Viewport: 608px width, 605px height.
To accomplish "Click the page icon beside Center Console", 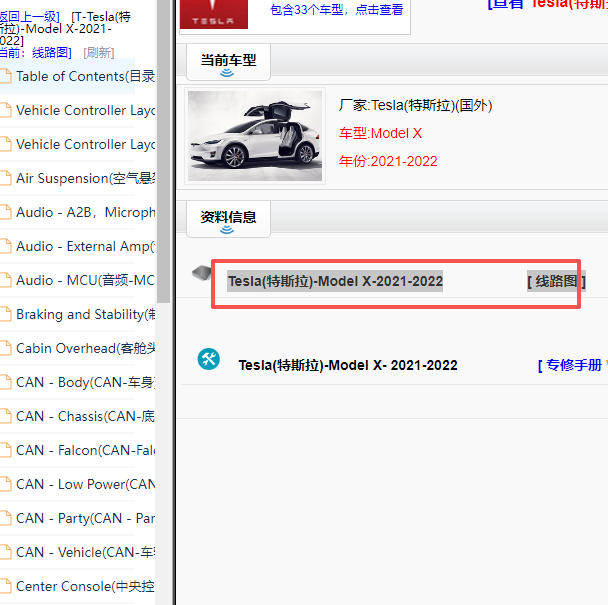I will (x=5, y=586).
